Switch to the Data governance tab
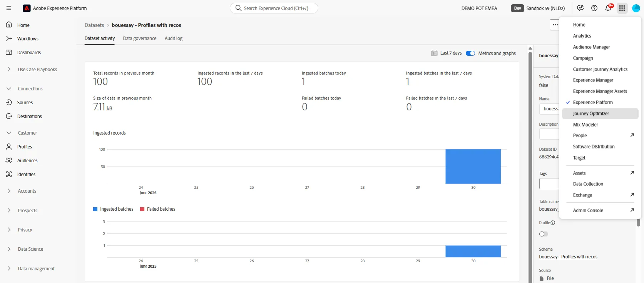The image size is (644, 283). [140, 38]
